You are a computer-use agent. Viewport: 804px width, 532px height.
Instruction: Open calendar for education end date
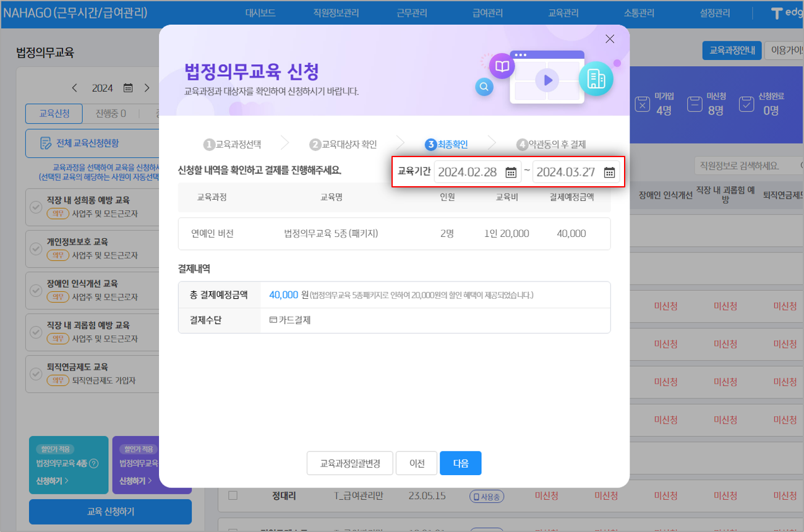point(609,173)
